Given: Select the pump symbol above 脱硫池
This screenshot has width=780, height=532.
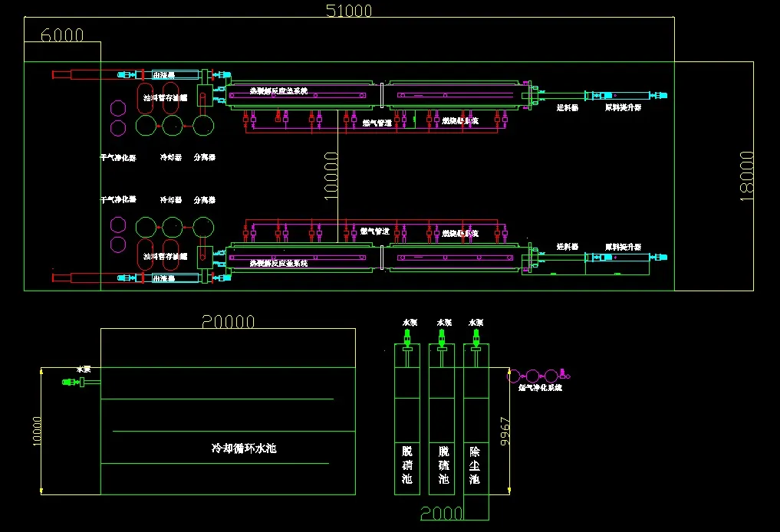Looking at the screenshot, I should (442, 339).
